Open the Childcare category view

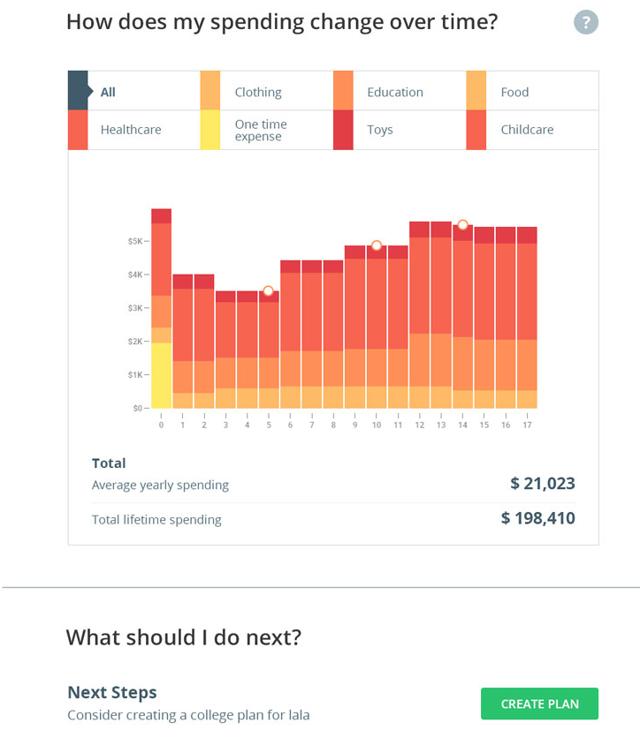pyautogui.click(x=527, y=130)
